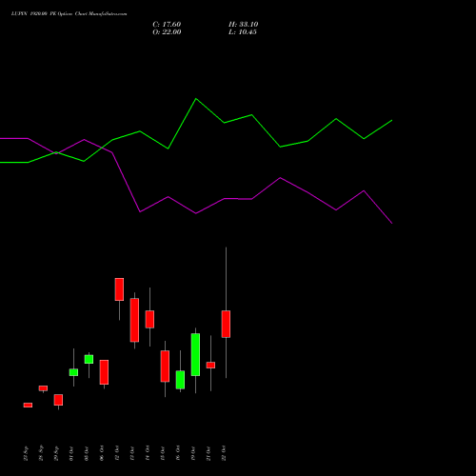Click the green candle above 01 Oct
476x476 pixels.
click(x=73, y=372)
